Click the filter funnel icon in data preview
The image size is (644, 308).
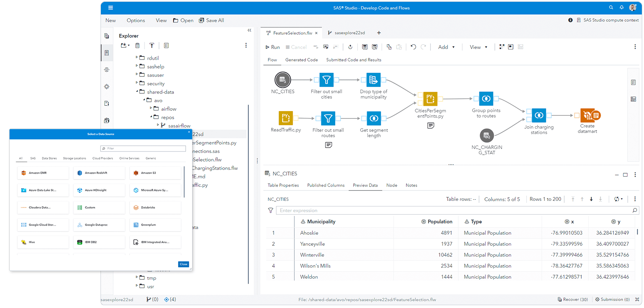(x=270, y=210)
